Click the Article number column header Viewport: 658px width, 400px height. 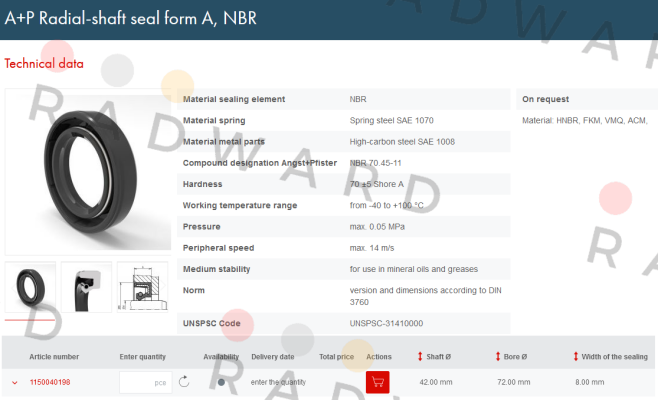pos(54,357)
